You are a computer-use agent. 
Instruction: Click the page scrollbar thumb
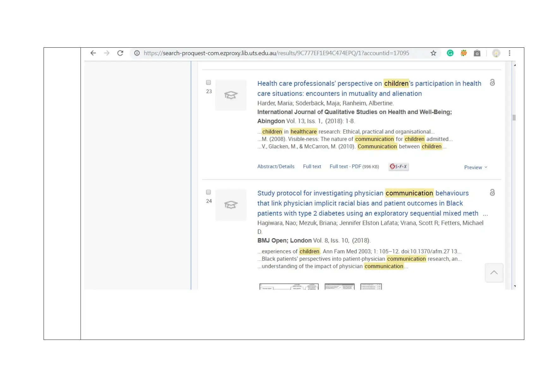tap(514, 118)
